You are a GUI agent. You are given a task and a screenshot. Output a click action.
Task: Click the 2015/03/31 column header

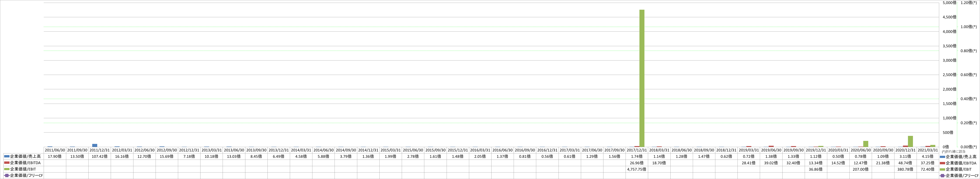click(x=391, y=150)
